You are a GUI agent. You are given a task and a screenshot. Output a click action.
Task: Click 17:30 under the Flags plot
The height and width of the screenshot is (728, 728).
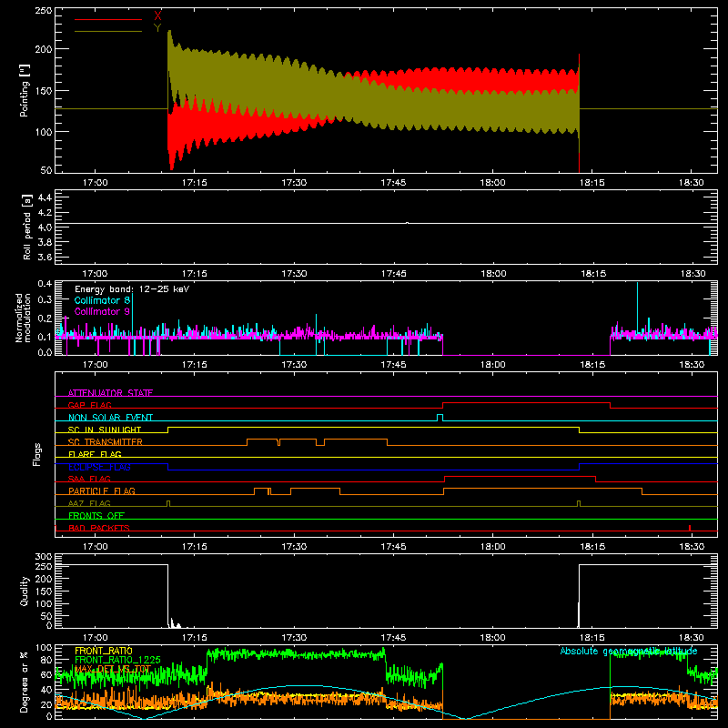294,547
